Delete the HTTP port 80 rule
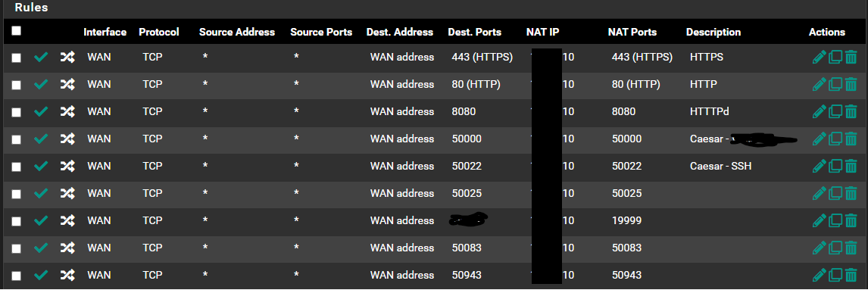The image size is (868, 290). (851, 84)
